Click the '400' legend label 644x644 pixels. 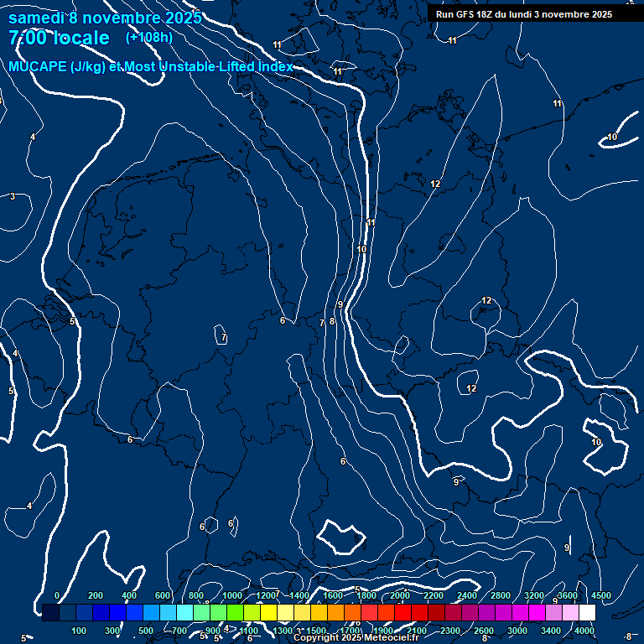coord(129,595)
